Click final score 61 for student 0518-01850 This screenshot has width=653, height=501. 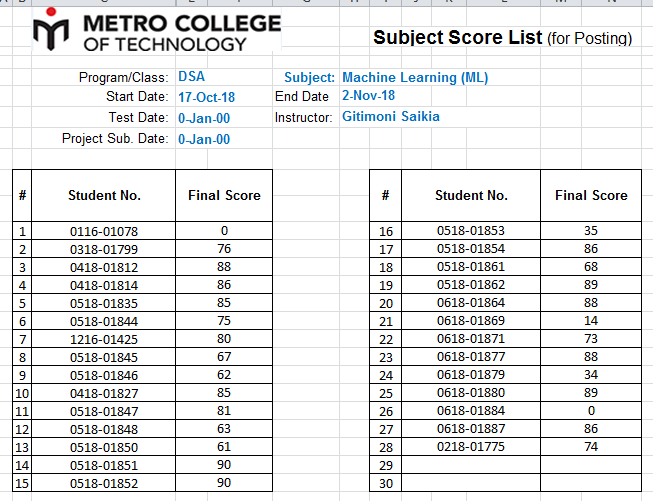coord(224,446)
